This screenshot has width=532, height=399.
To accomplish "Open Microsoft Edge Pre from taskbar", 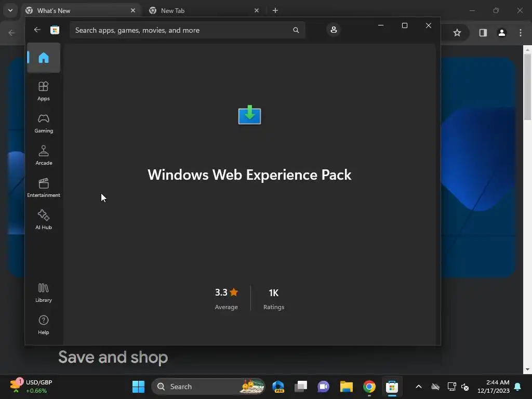I will tap(278, 387).
